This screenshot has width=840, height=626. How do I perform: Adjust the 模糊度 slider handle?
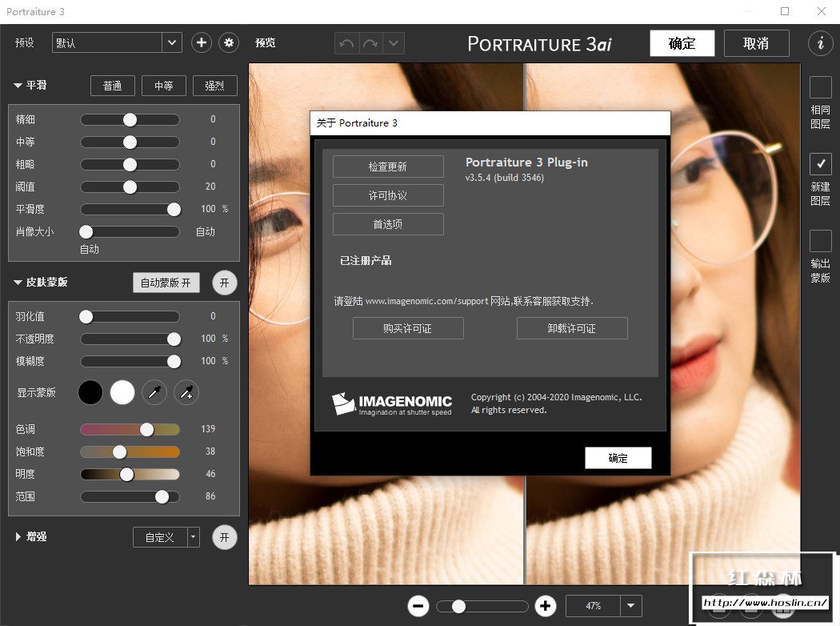click(174, 362)
